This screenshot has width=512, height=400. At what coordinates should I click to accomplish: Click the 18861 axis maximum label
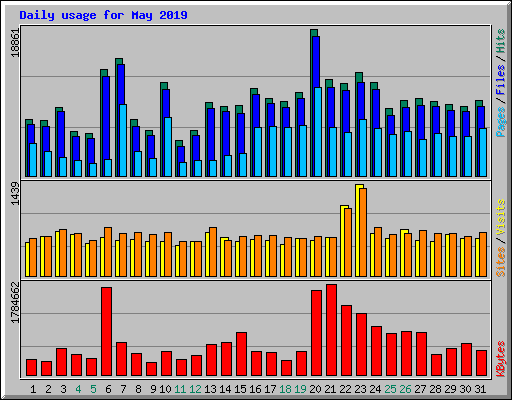15,43
